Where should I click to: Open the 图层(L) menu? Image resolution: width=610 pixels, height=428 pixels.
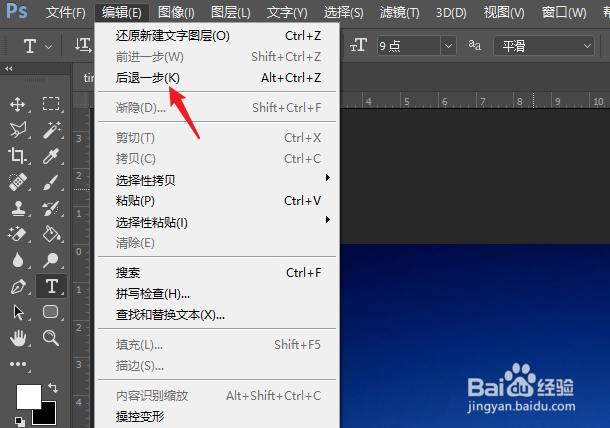pos(231,13)
